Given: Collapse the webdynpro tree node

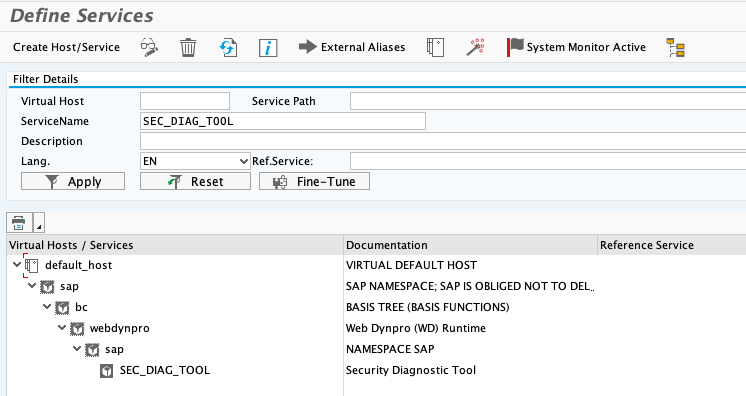Looking at the screenshot, I should point(62,327).
